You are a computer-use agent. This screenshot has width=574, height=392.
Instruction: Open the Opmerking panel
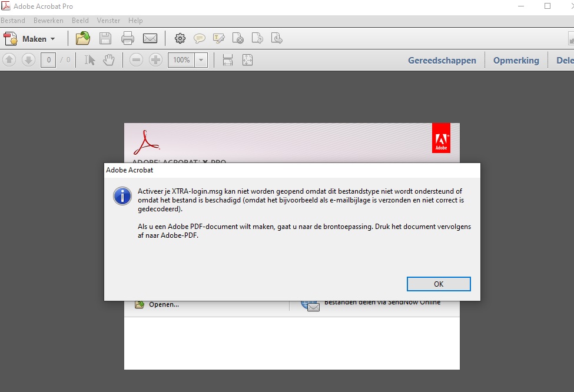tap(516, 60)
